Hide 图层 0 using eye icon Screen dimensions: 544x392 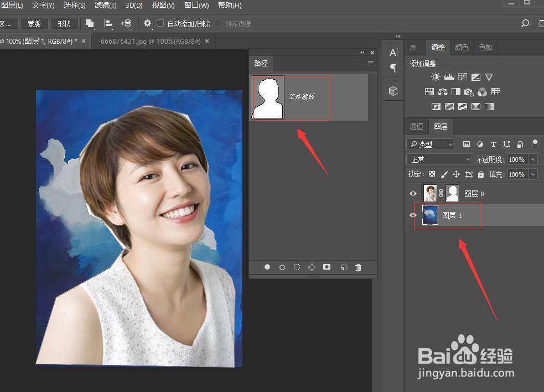413,194
